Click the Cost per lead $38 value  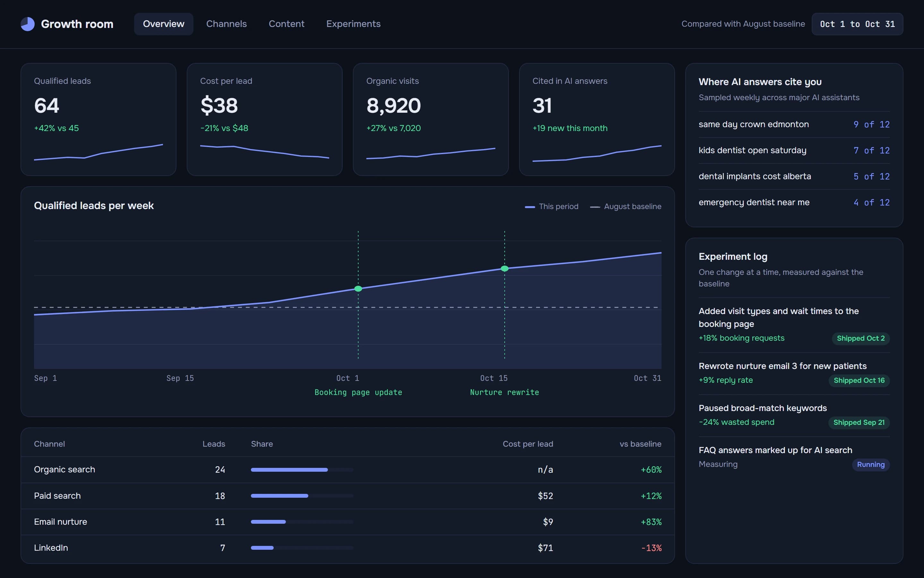click(x=219, y=106)
